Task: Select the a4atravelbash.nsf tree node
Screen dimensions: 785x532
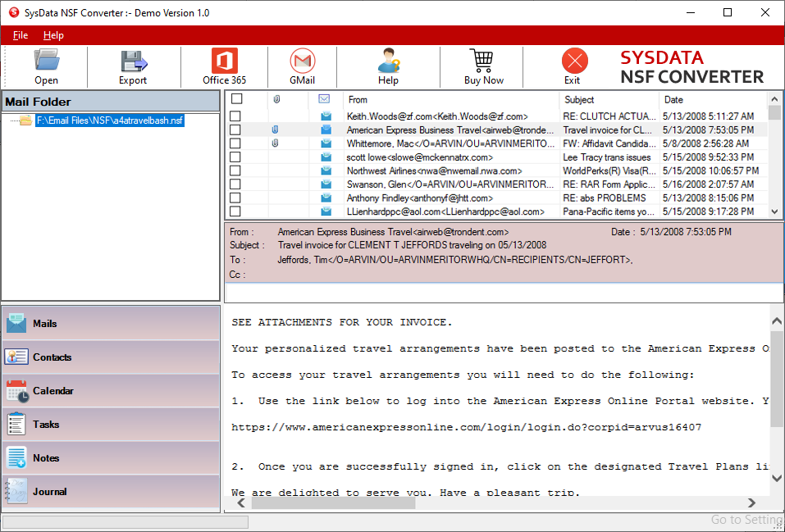Action: pyautogui.click(x=110, y=120)
